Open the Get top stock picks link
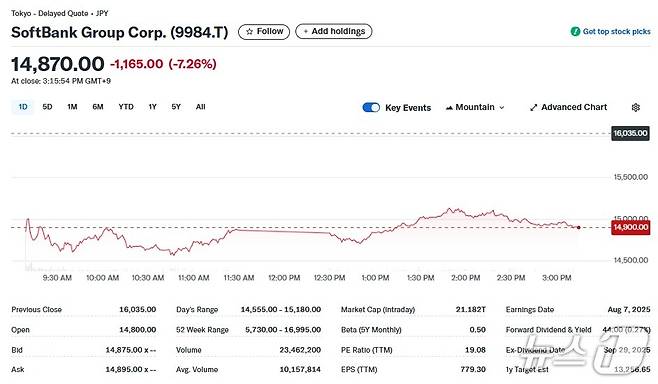This screenshot has width=658, height=384. [x=616, y=31]
